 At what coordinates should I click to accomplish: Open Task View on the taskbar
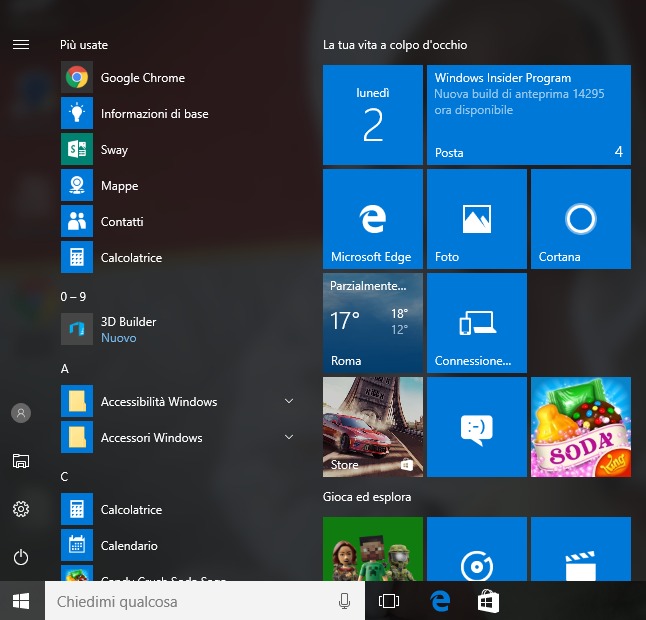click(x=389, y=601)
